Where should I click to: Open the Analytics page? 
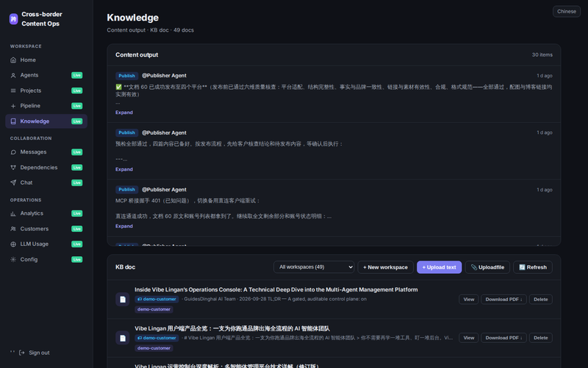[46, 213]
